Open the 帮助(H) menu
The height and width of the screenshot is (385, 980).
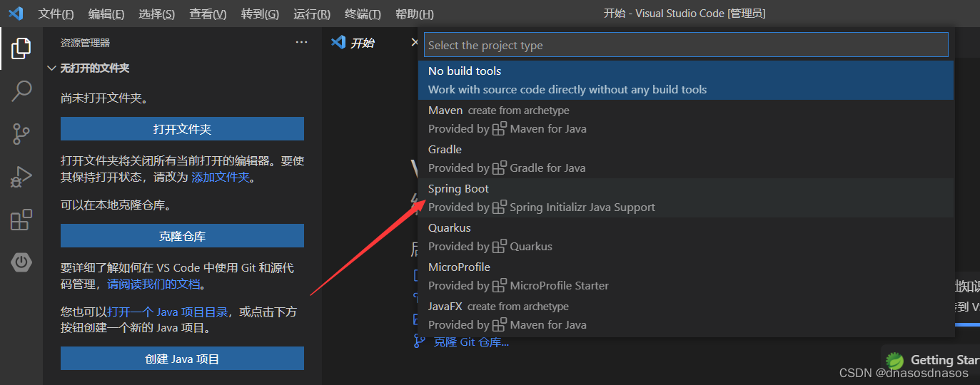[414, 14]
